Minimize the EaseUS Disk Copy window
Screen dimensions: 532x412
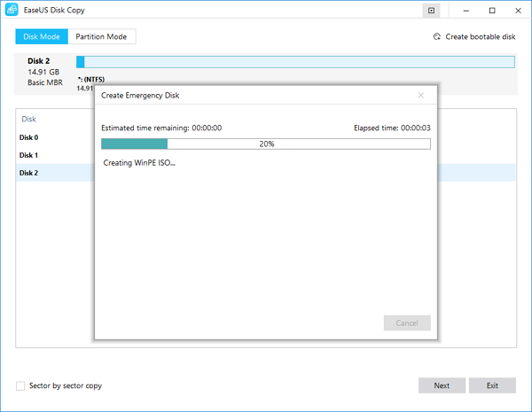point(466,11)
